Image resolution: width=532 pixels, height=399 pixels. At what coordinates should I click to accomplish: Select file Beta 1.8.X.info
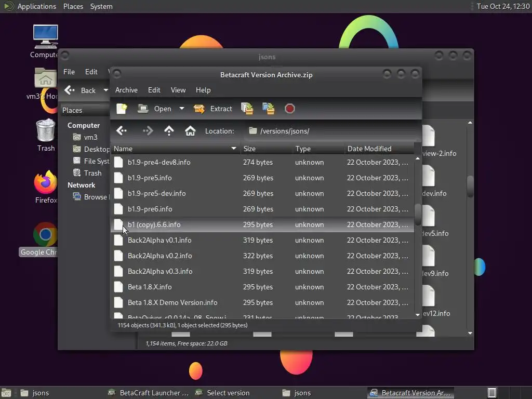[262, 287]
